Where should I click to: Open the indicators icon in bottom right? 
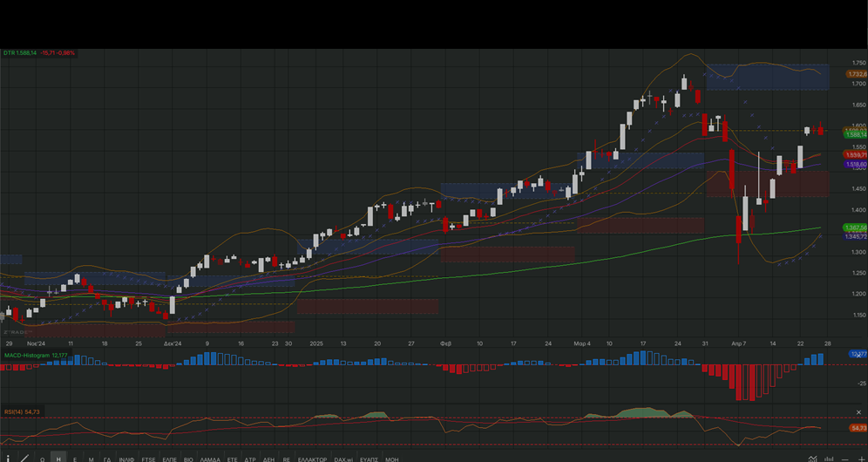(x=812, y=459)
